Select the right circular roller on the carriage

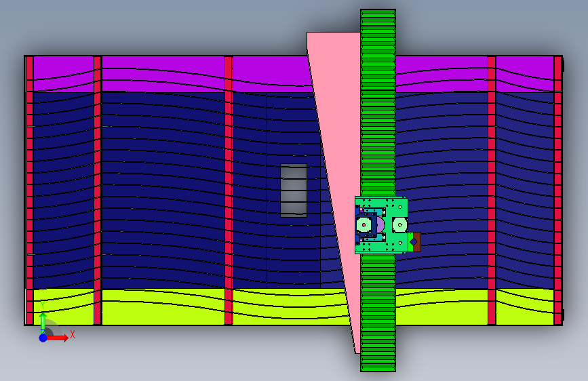click(399, 225)
